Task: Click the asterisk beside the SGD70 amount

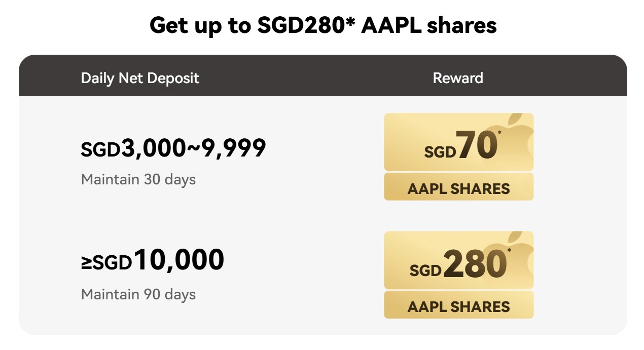Action: [x=499, y=133]
